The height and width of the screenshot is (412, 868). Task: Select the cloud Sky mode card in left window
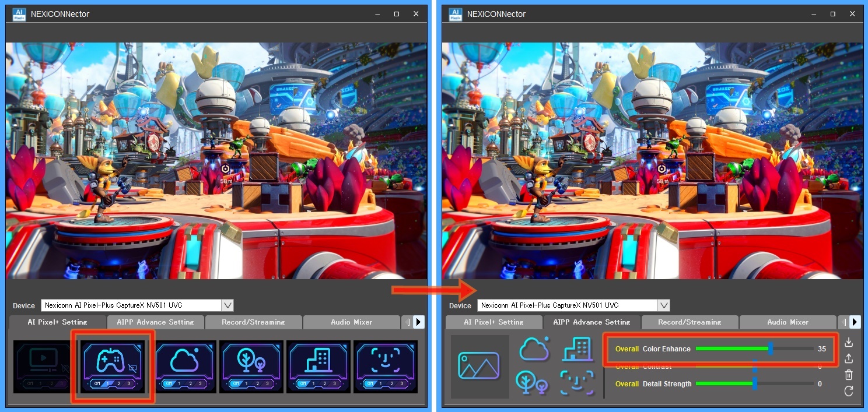184,365
